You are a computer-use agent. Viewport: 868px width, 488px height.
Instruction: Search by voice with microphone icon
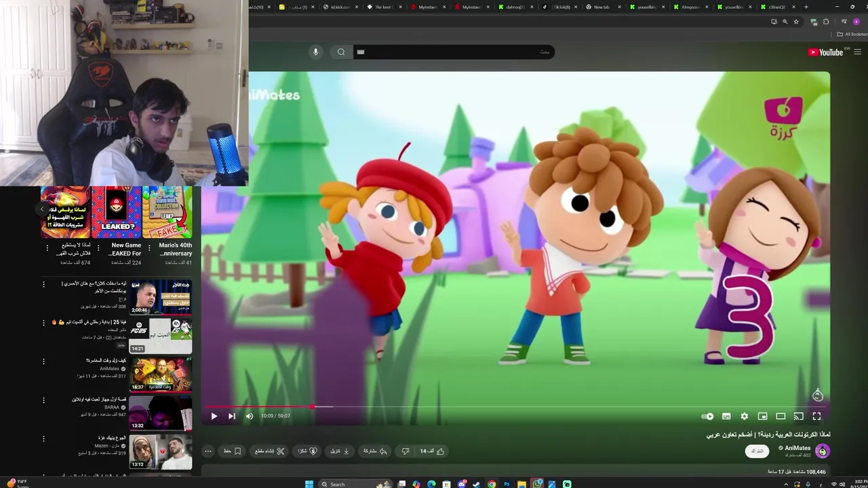pos(315,52)
